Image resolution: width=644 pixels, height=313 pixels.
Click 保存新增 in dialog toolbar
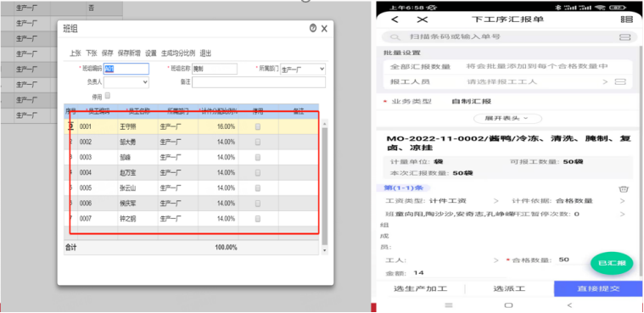pyautogui.click(x=129, y=53)
